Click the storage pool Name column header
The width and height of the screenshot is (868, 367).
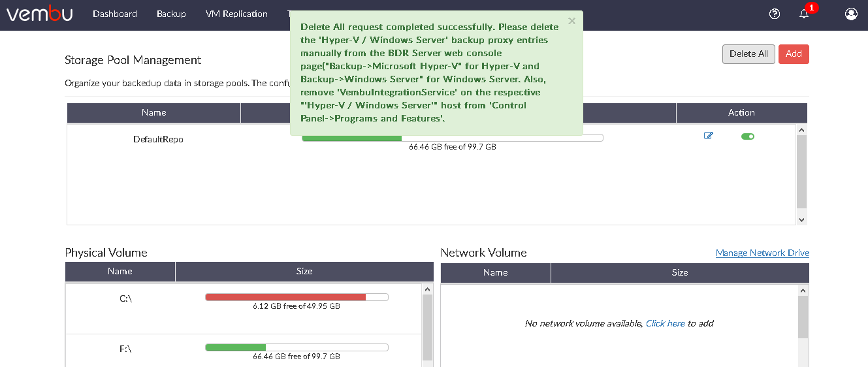[x=153, y=112]
